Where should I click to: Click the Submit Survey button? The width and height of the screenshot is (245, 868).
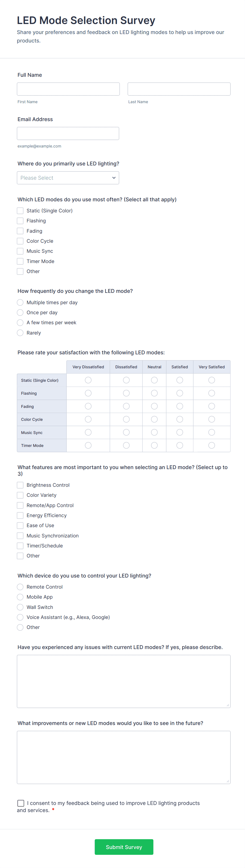124,847
